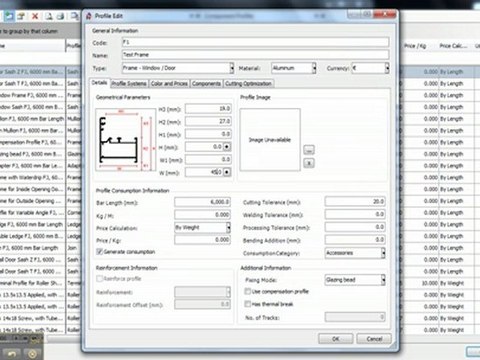The width and height of the screenshot is (480, 360).
Task: Click the greyed Reinforce profile checkbox
Action: (99, 278)
